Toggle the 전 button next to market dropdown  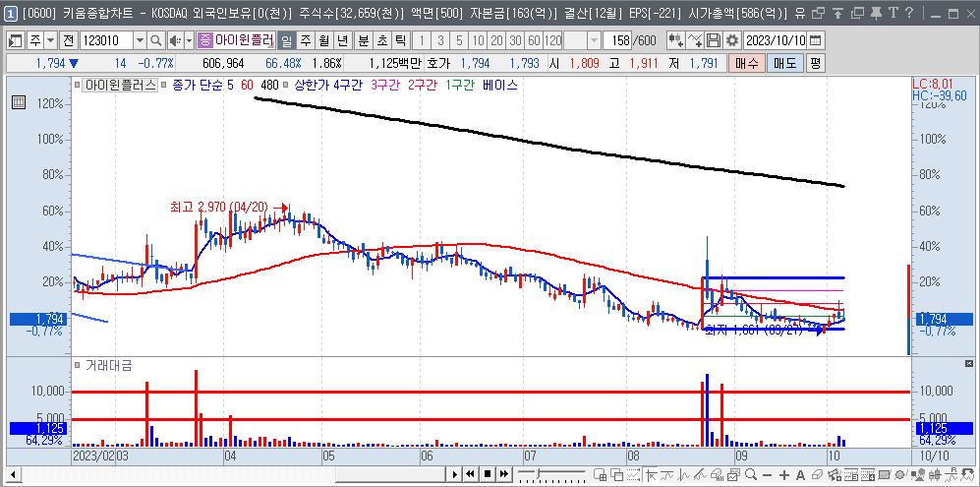69,40
